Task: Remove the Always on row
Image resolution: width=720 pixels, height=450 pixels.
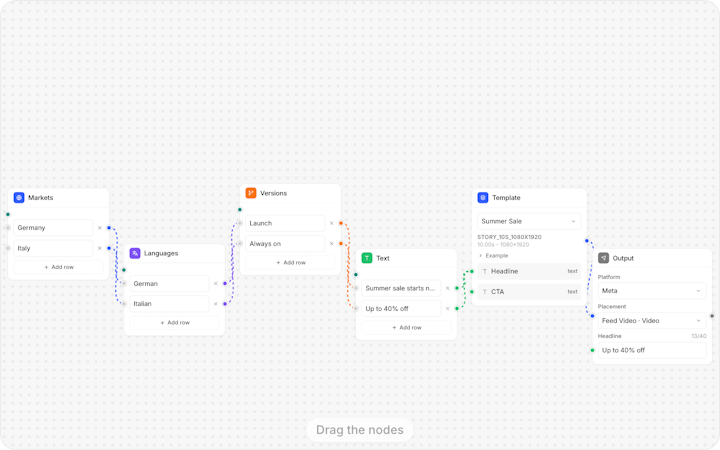Action: [332, 243]
